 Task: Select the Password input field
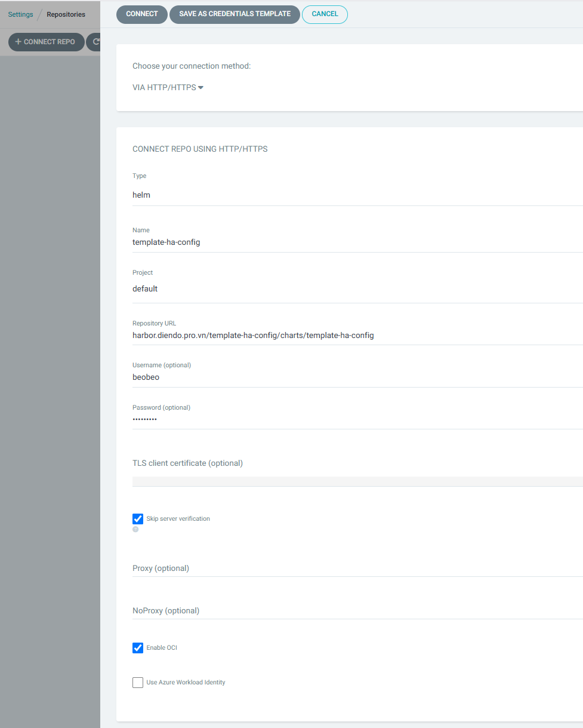pyautogui.click(x=357, y=419)
